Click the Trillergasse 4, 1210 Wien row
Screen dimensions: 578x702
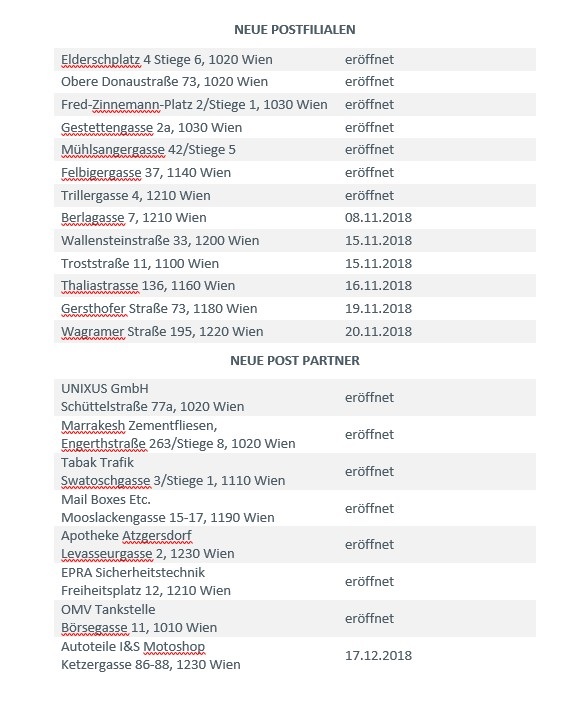point(295,196)
